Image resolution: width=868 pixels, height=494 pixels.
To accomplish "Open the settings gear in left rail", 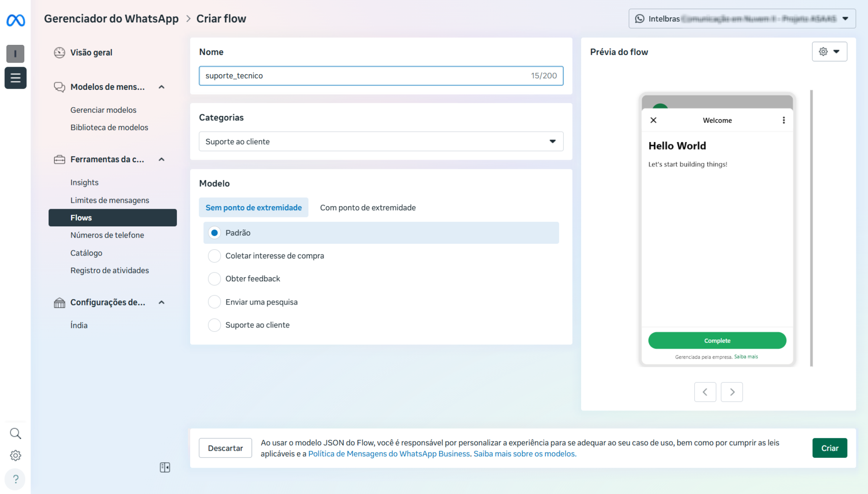I will 16,455.
